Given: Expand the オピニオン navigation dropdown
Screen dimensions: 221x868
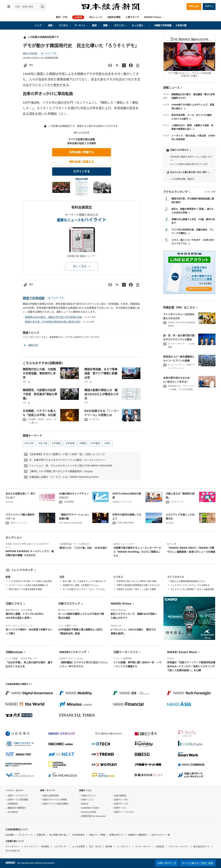Looking at the screenshot, I should 121,25.
